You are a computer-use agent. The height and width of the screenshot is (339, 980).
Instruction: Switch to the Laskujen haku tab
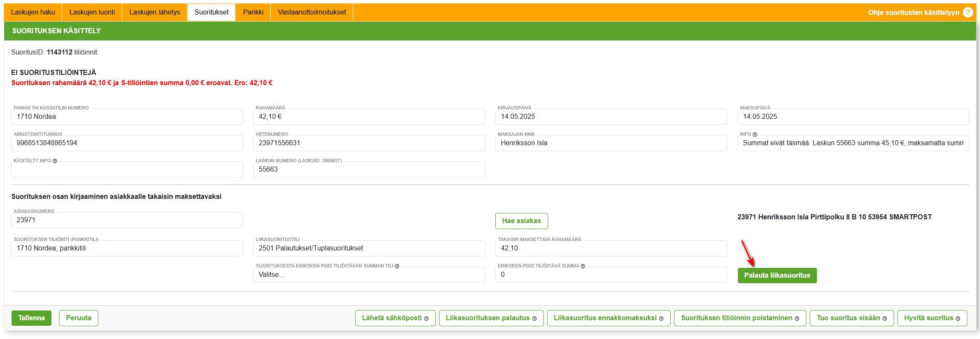33,12
